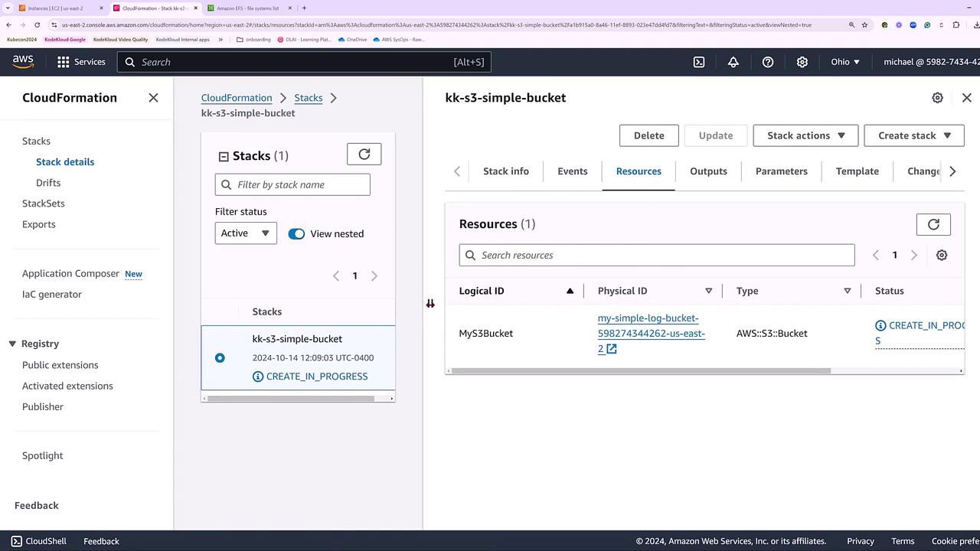Open a new browser tab
Image resolution: width=980 pixels, height=551 pixels.
(304, 8)
